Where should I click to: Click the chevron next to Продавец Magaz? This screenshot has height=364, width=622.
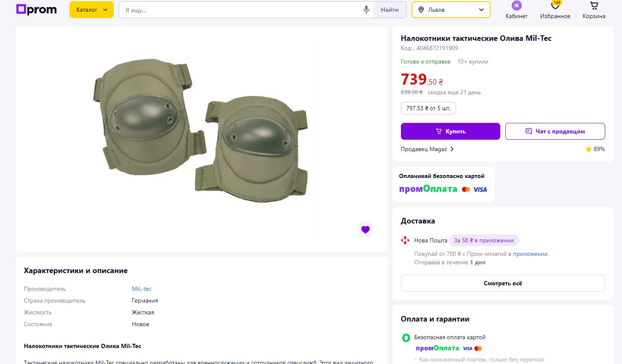pos(452,149)
